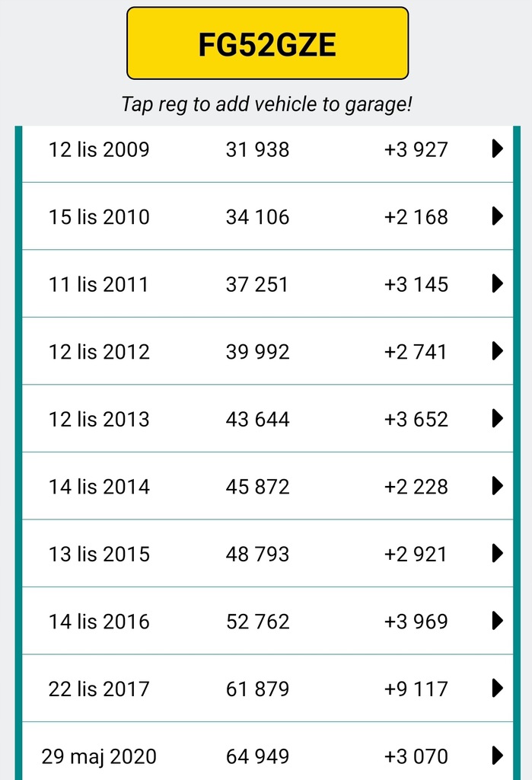Tap the FG52GZE registration plate button

tap(267, 43)
